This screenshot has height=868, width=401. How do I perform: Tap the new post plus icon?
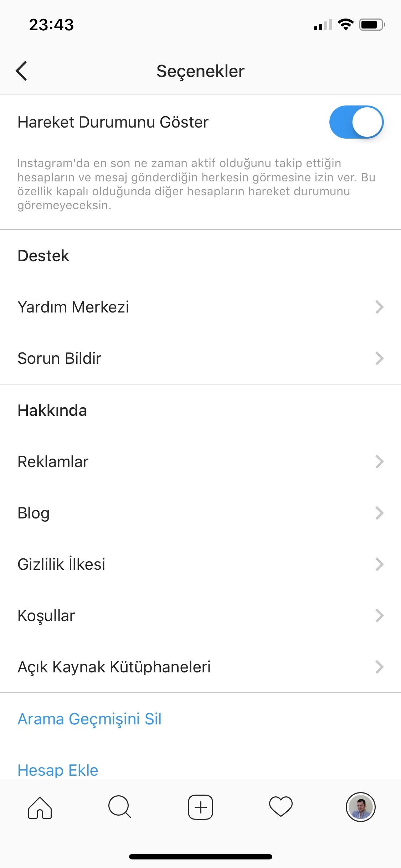tap(201, 807)
